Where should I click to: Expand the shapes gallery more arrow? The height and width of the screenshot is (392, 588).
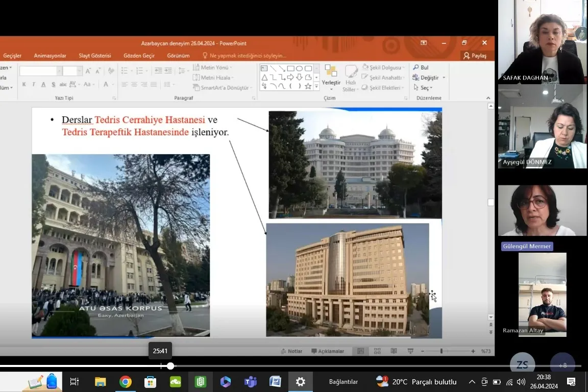tap(316, 86)
